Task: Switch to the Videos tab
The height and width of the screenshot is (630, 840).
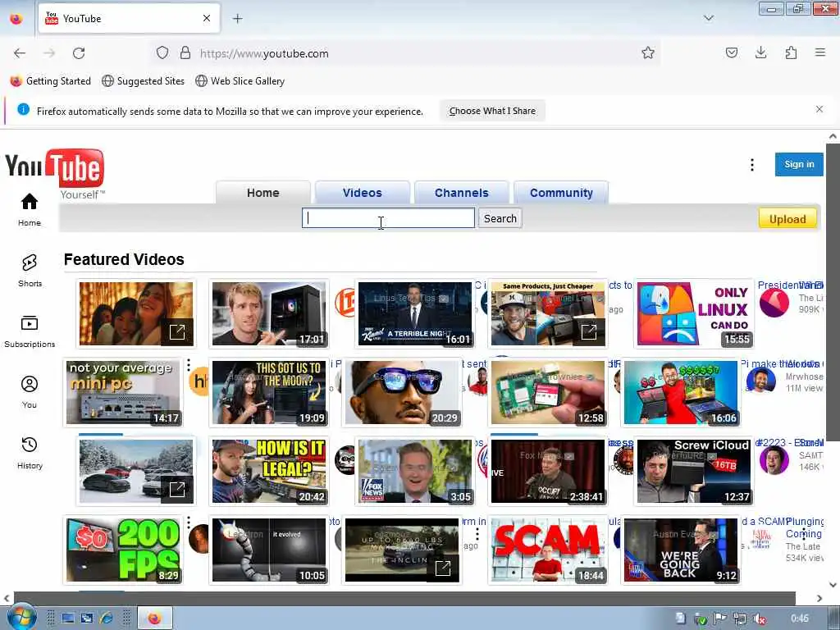Action: coord(362,193)
